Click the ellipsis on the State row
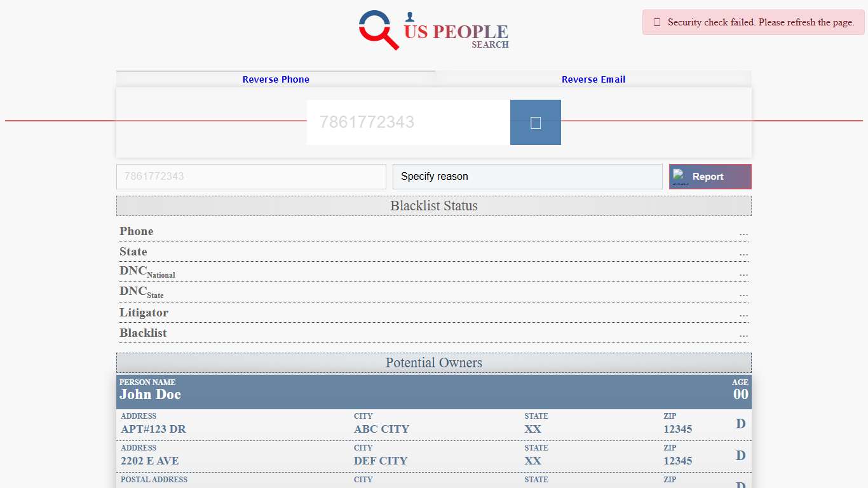 pos(743,254)
